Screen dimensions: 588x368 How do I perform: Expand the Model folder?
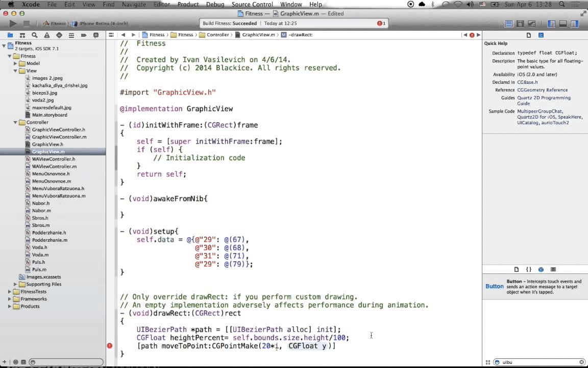(x=15, y=63)
